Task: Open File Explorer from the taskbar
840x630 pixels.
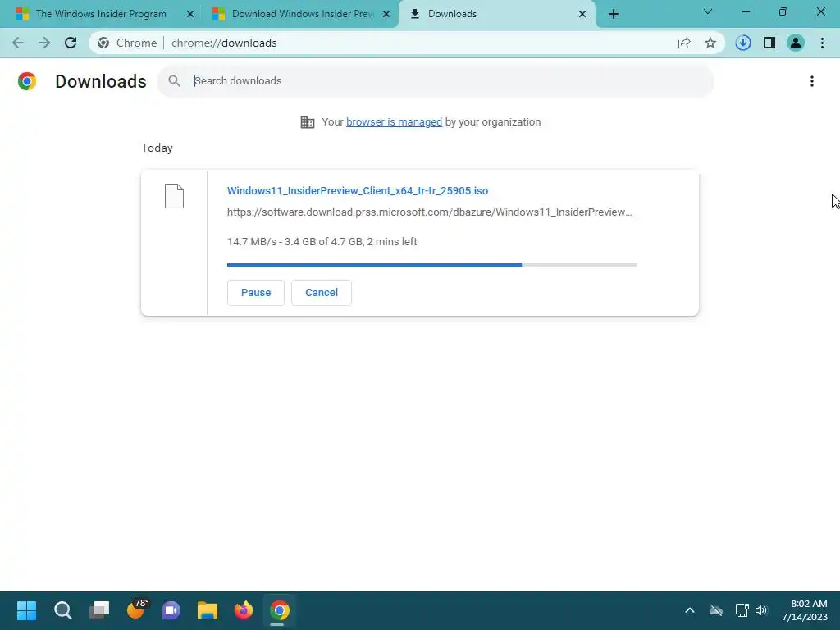Action: click(208, 610)
